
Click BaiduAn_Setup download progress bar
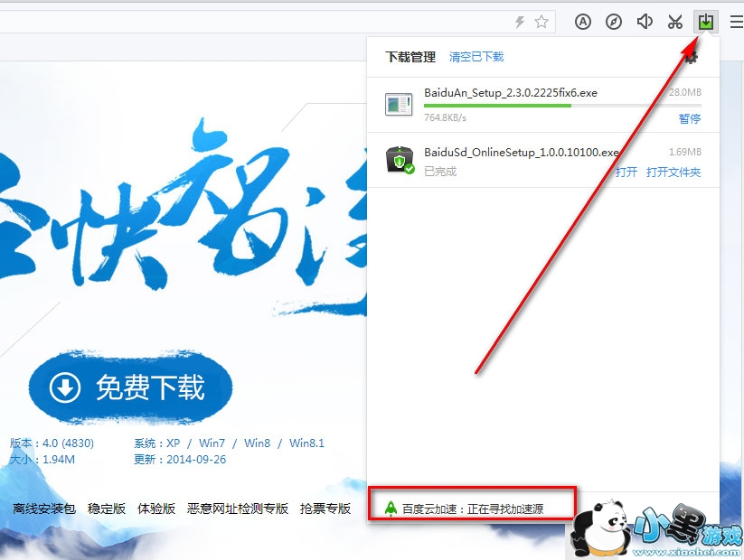(562, 106)
